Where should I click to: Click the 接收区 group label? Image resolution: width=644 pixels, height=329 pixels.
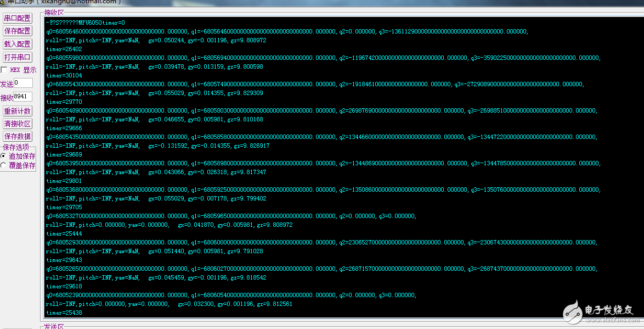coord(54,13)
